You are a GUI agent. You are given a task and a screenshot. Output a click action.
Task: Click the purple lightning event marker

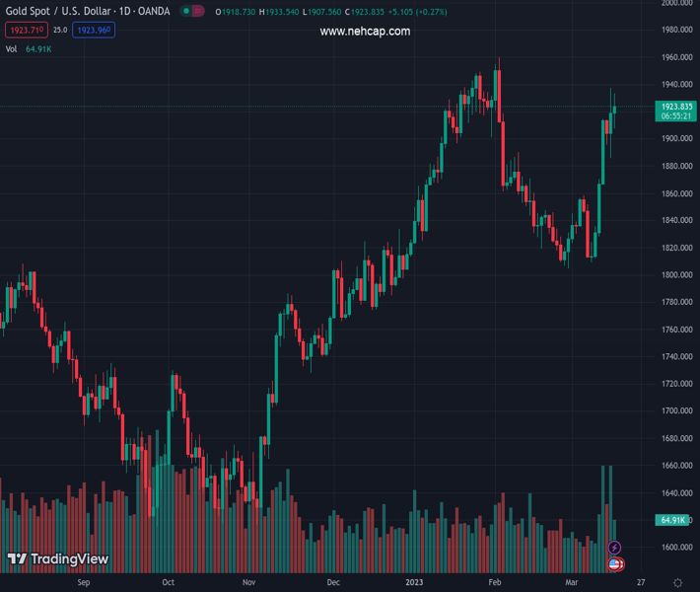tap(615, 548)
